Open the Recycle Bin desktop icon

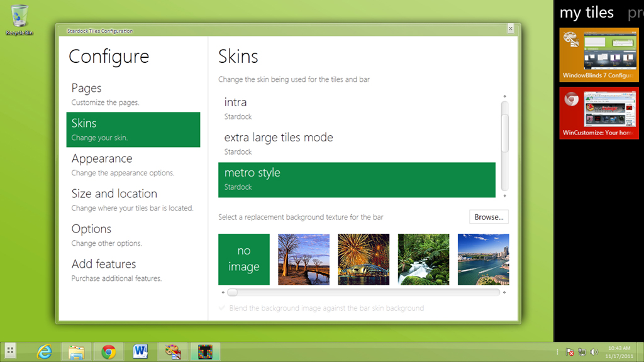coord(19,19)
